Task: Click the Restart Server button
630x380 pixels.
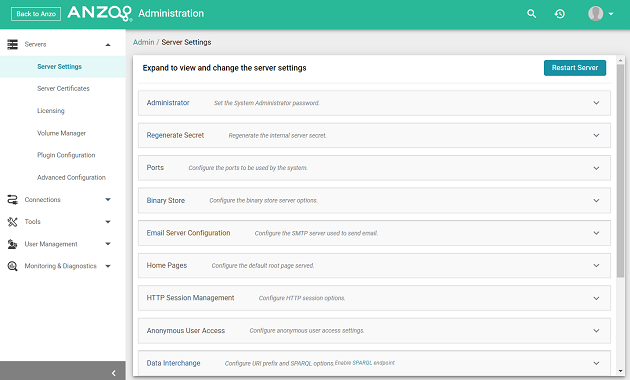Action: pyautogui.click(x=575, y=68)
